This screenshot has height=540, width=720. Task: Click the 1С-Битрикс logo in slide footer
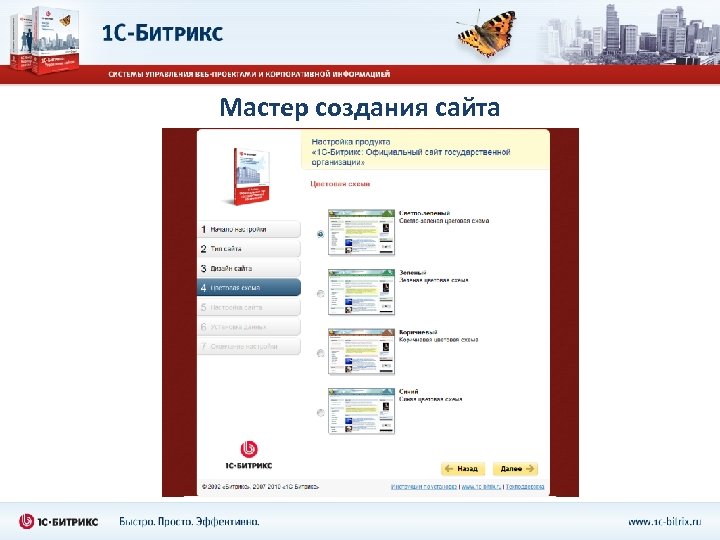pos(58,522)
